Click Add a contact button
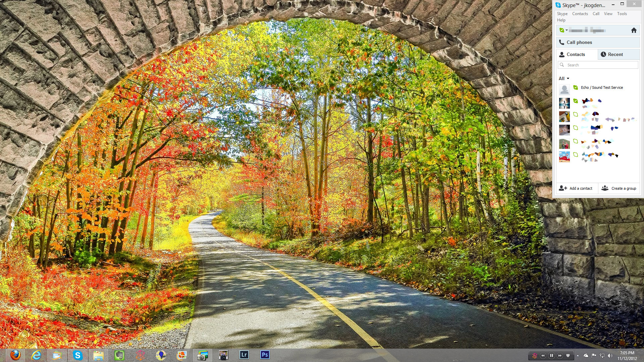This screenshot has height=362, width=644. [576, 188]
